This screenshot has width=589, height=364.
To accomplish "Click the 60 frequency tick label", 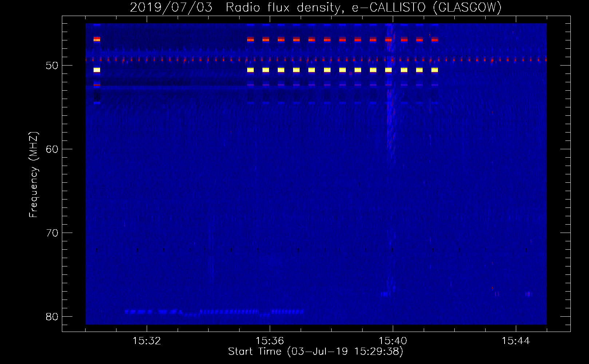I will click(52, 149).
